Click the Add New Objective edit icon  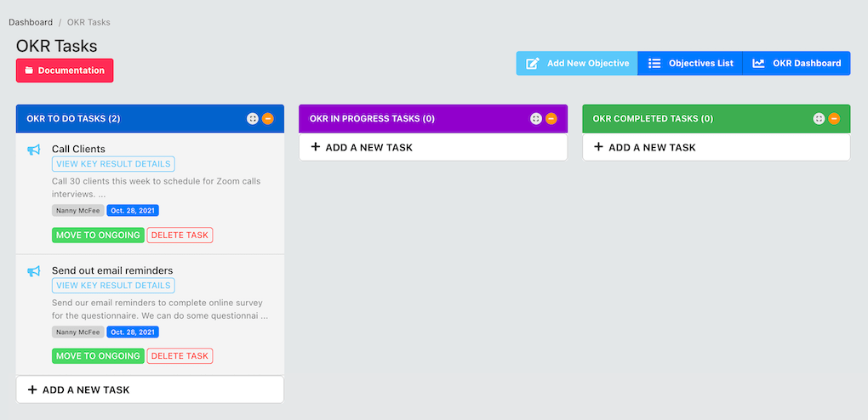[x=532, y=63]
